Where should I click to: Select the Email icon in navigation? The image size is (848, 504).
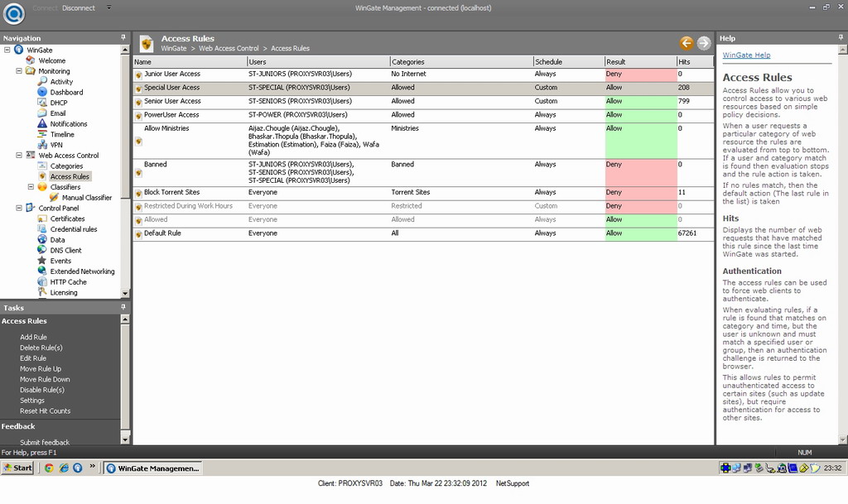pos(42,113)
